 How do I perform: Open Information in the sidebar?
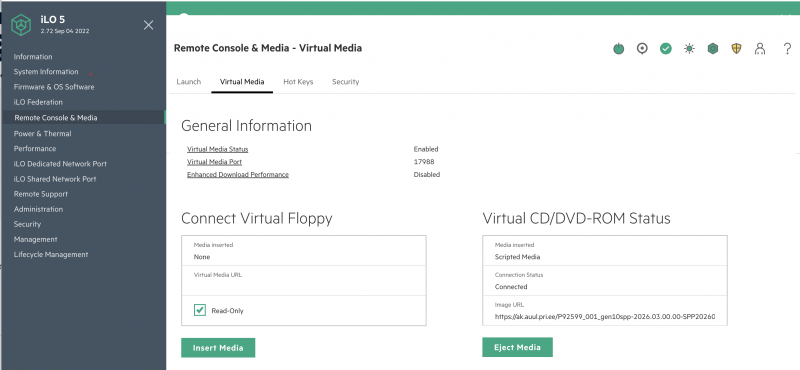(33, 57)
